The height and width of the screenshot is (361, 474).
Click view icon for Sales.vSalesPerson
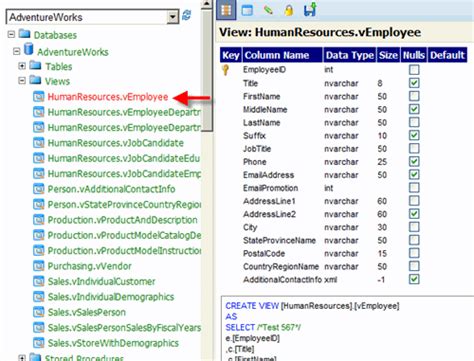tap(39, 312)
